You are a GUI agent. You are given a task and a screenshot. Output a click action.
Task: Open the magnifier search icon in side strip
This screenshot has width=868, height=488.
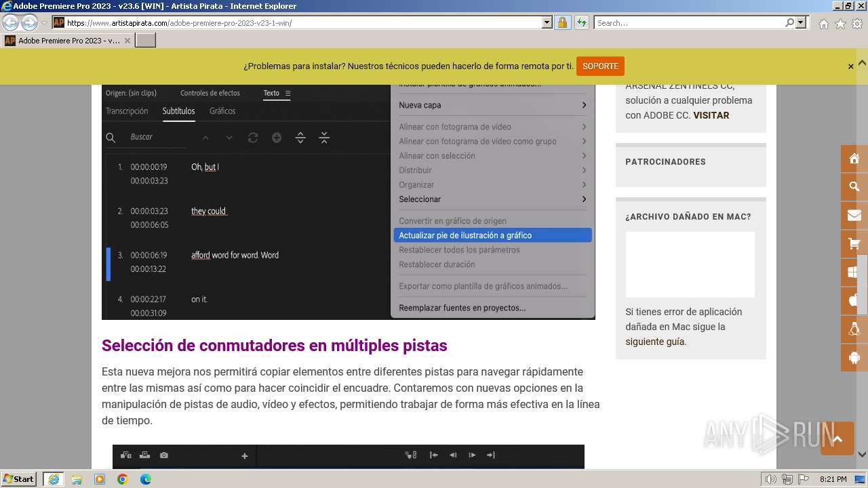[x=854, y=187]
